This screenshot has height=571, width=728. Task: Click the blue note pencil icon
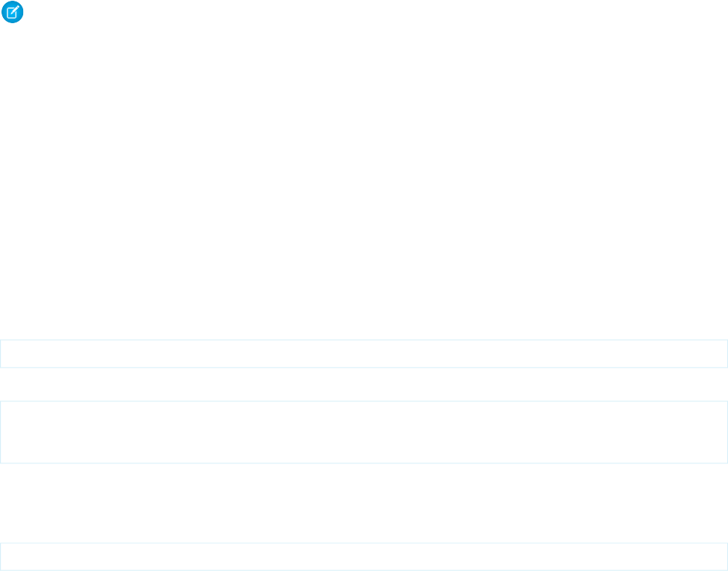click(13, 12)
